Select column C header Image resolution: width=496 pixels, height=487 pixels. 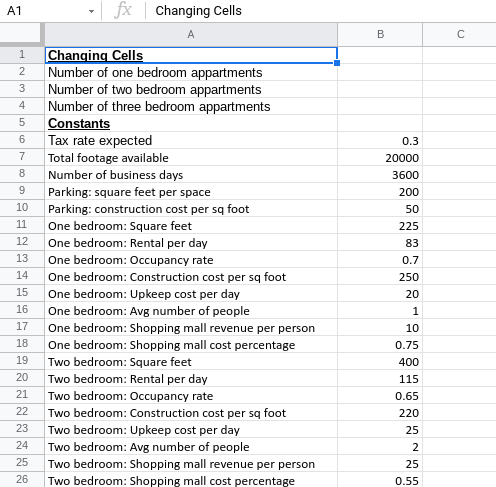460,34
